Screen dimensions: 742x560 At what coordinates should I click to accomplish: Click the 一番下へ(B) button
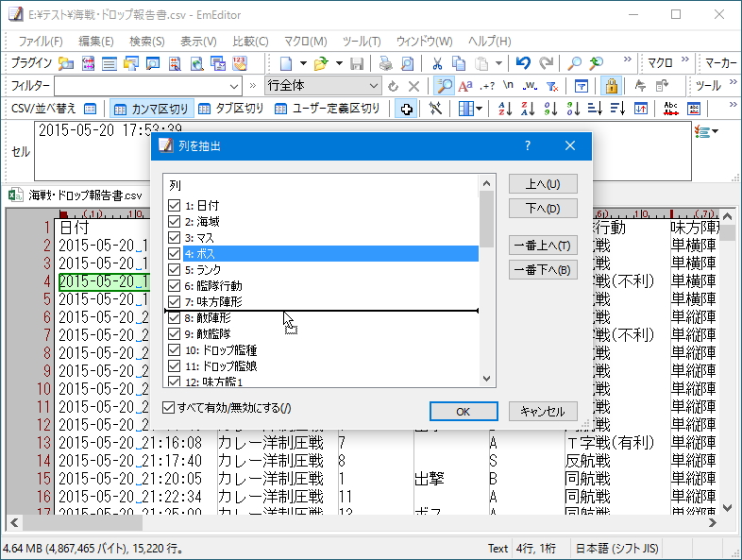point(543,270)
